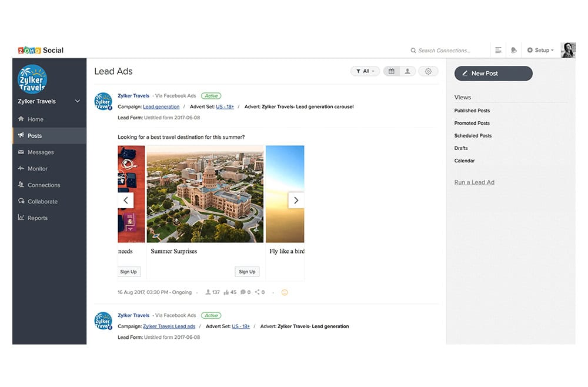Open the Home icon in sidebar
The width and height of the screenshot is (588, 387).
click(21, 119)
